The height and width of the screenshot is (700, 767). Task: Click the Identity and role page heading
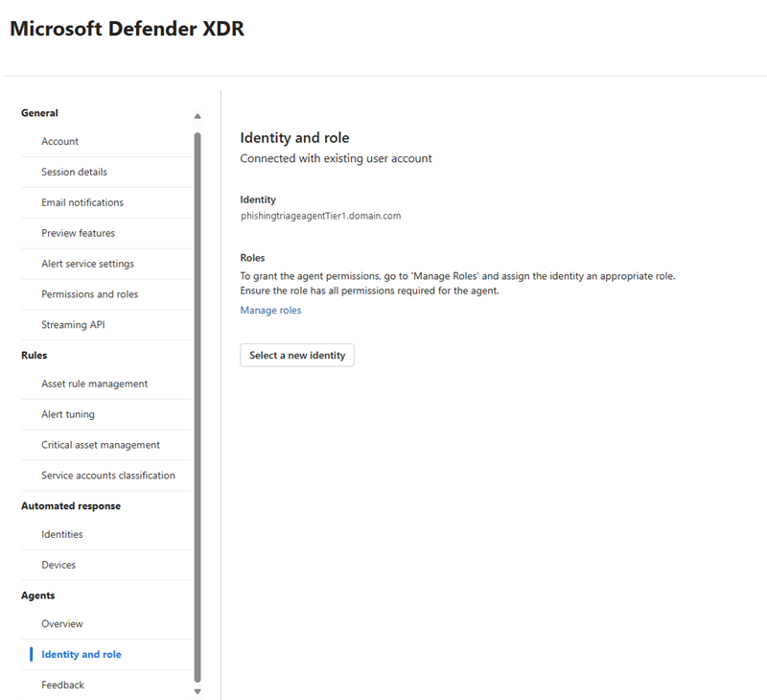click(x=294, y=138)
